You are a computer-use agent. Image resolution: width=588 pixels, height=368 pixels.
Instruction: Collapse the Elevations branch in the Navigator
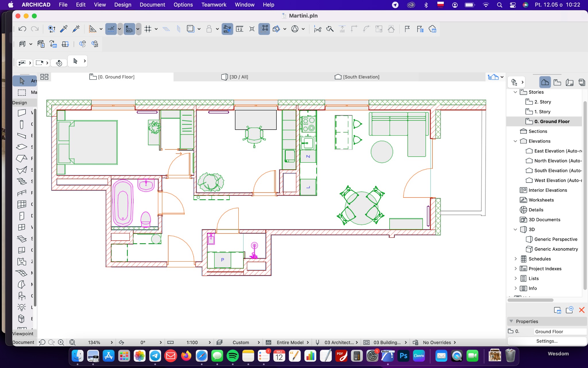(x=515, y=141)
